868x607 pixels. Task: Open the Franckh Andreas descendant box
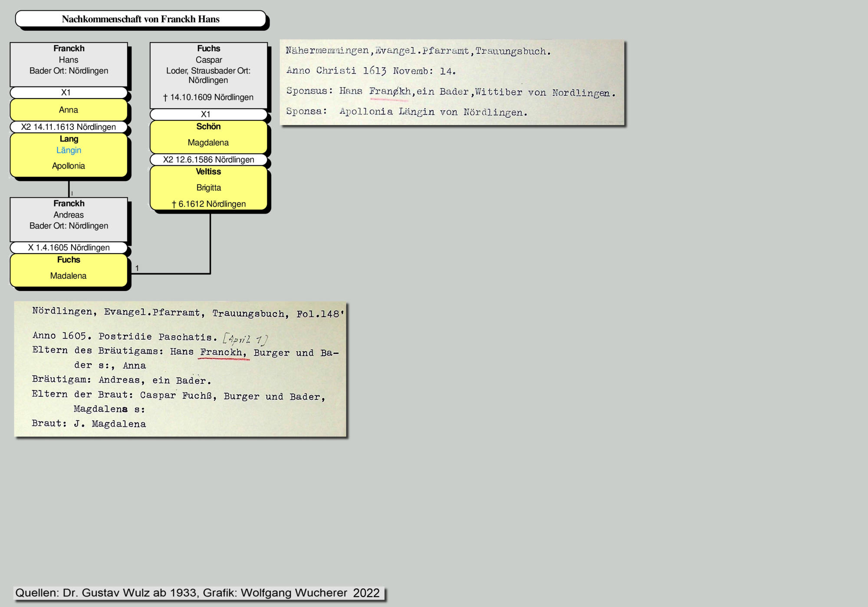69,219
